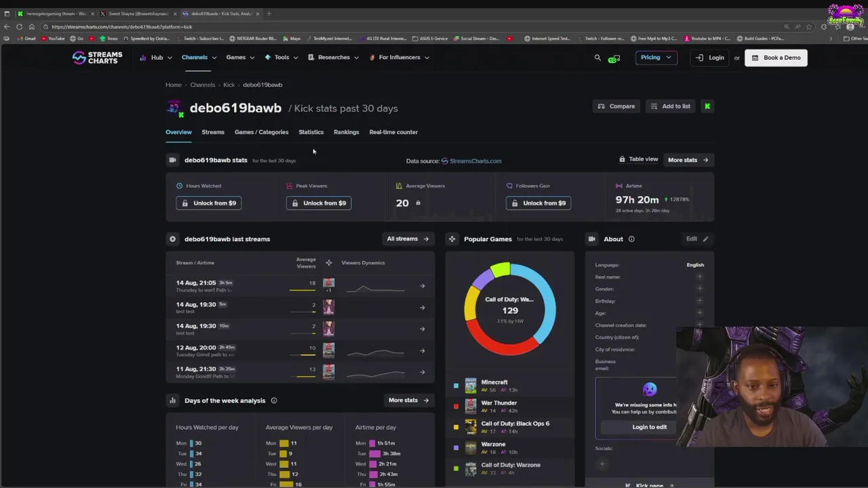
Task: Switch to the Real-time counter tab
Action: pyautogui.click(x=393, y=132)
